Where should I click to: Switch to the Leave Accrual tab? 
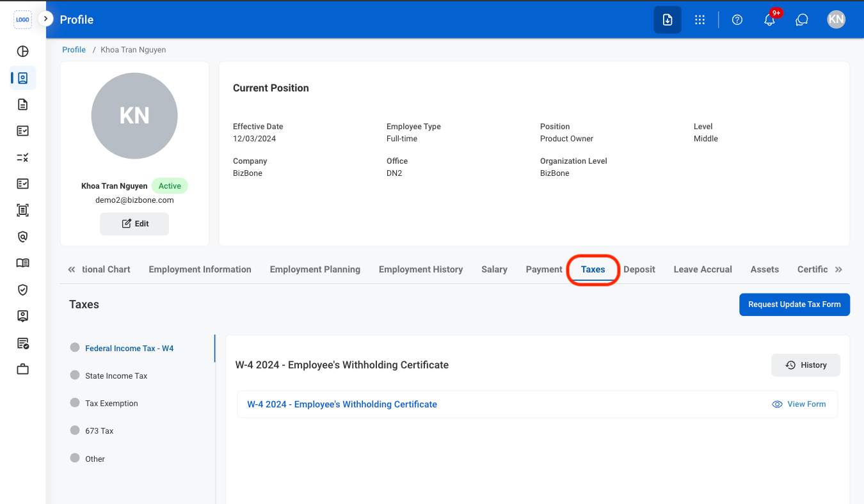703,269
